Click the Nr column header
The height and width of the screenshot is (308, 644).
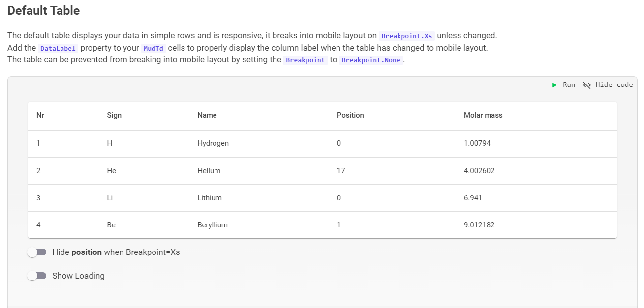pos(40,115)
